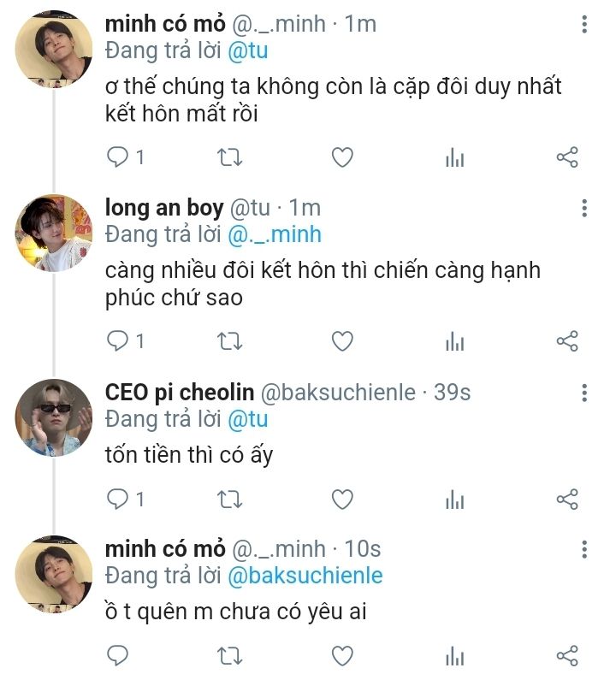Share the last tweet by minh có mỏ
Viewport: 616px width, 674px height.
567,656
